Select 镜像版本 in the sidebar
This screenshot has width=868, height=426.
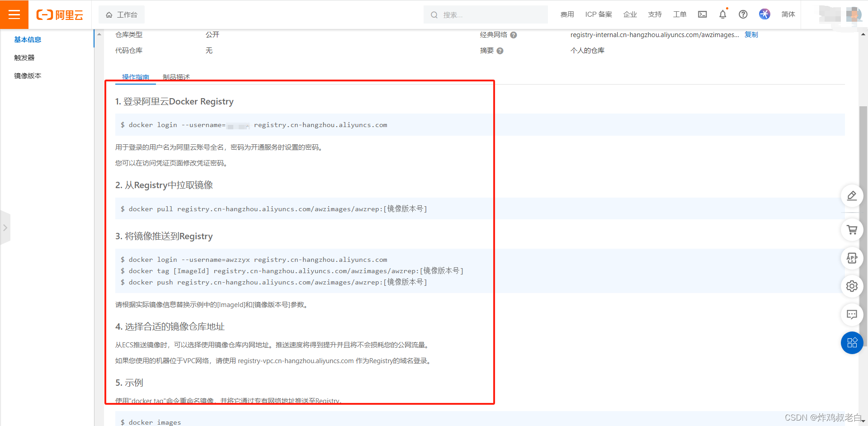pyautogui.click(x=28, y=76)
